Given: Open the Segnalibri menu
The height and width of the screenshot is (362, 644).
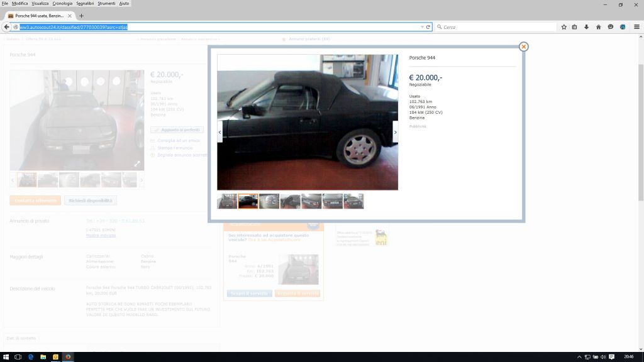Looking at the screenshot, I should [85, 3].
